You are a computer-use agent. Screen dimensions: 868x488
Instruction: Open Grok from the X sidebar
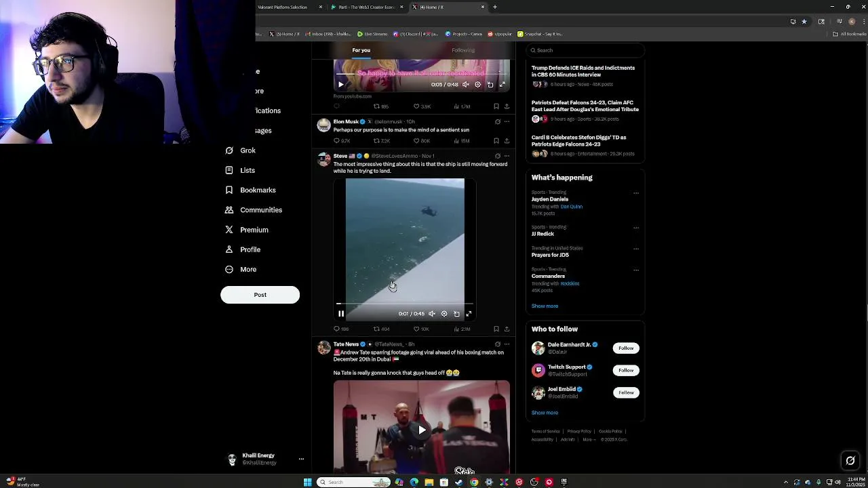tap(241, 150)
